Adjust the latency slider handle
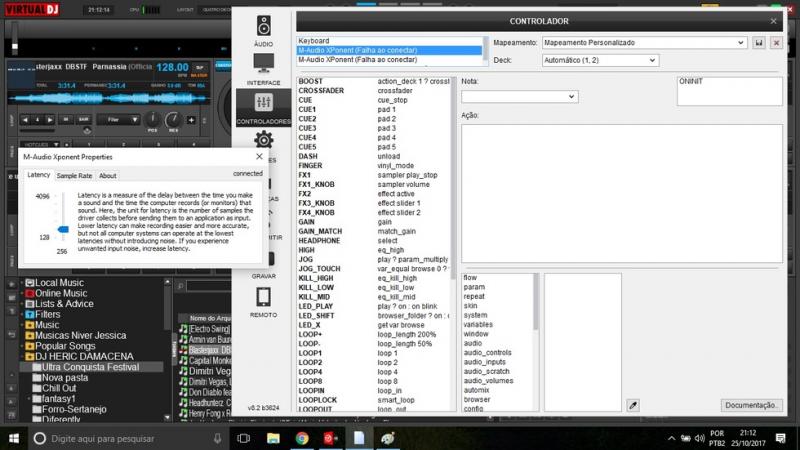The image size is (800, 450). pyautogui.click(x=63, y=230)
